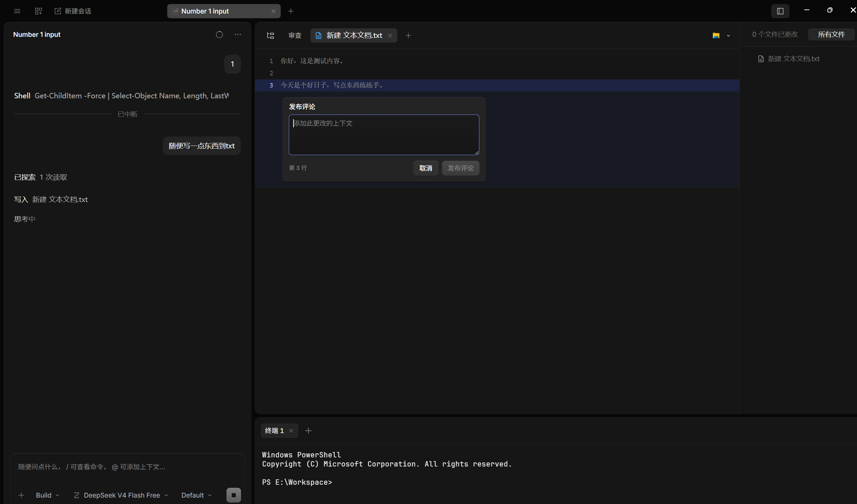The height and width of the screenshot is (504, 857).
Task: Click the plus attach icon in prompt bar
Action: pyautogui.click(x=21, y=495)
